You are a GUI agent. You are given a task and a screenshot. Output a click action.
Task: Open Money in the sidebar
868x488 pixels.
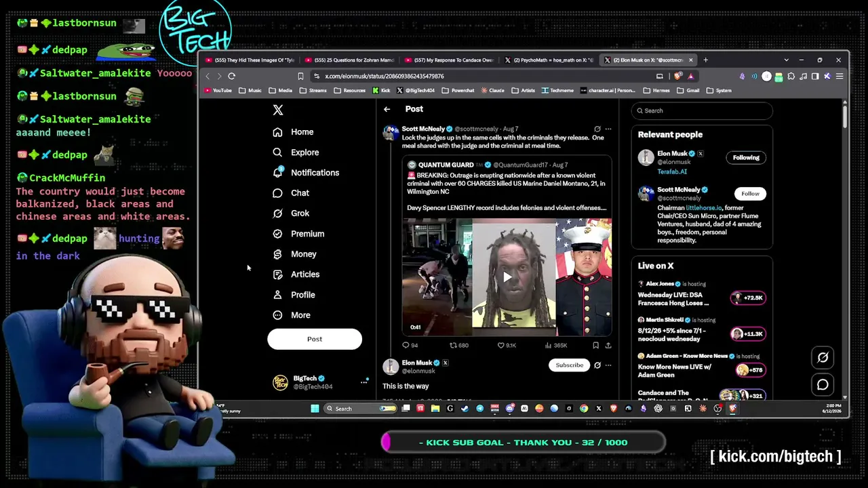[294, 254]
